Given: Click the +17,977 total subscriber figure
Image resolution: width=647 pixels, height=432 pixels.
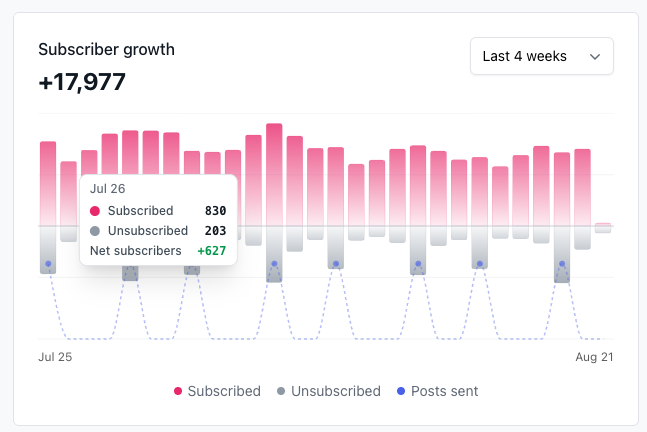Looking at the screenshot, I should 82,82.
